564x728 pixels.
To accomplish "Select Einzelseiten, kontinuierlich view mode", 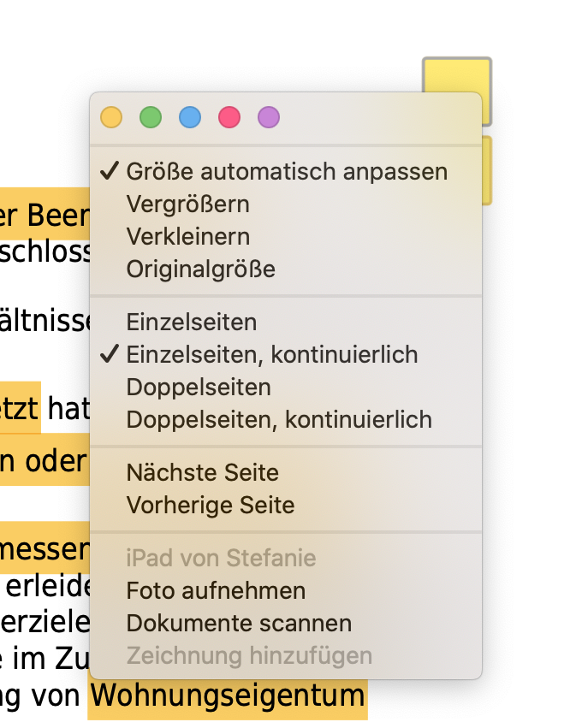I will pos(271,354).
